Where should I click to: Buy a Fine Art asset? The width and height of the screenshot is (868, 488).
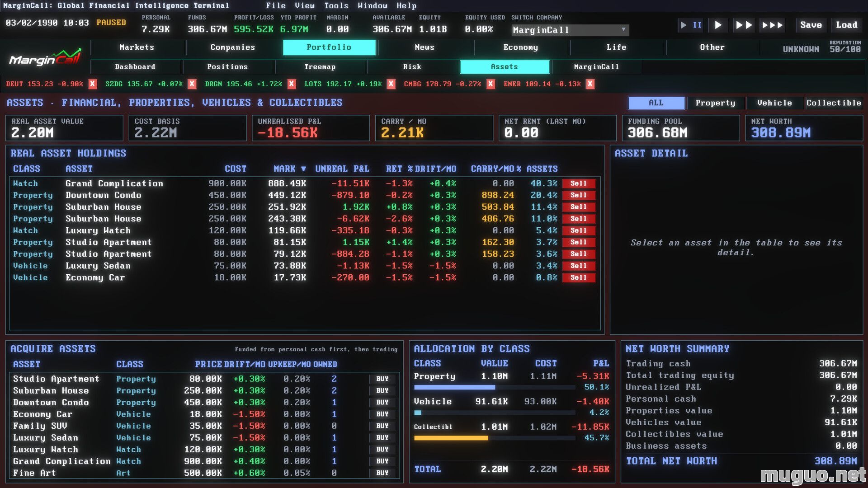(x=382, y=473)
